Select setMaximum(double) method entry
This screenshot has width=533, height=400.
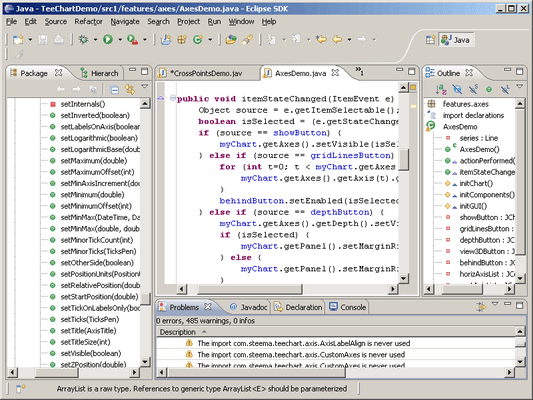click(94, 160)
